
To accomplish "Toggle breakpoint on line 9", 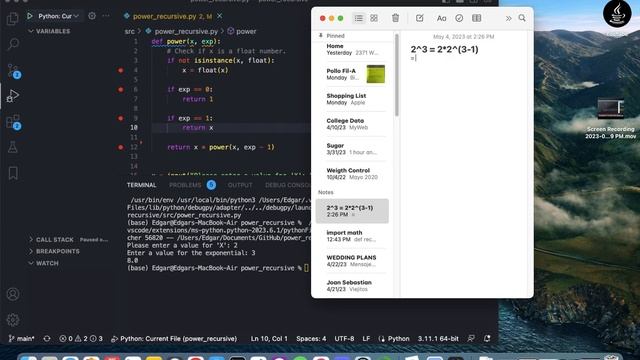I will click(x=120, y=118).
